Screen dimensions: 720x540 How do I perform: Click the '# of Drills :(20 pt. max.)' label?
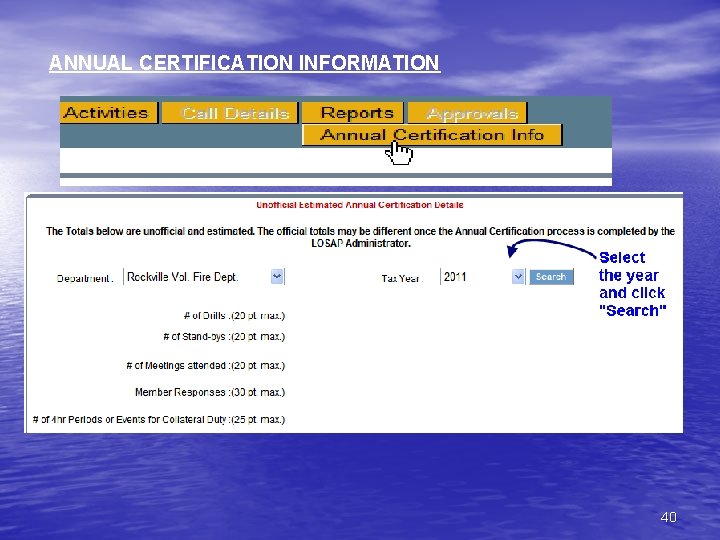(234, 316)
